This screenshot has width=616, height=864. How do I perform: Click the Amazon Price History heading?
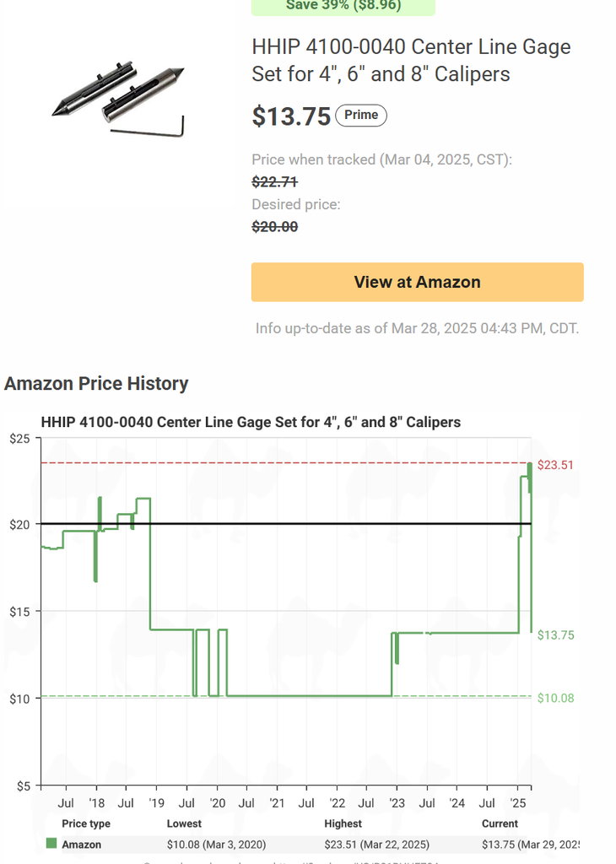[x=96, y=383]
